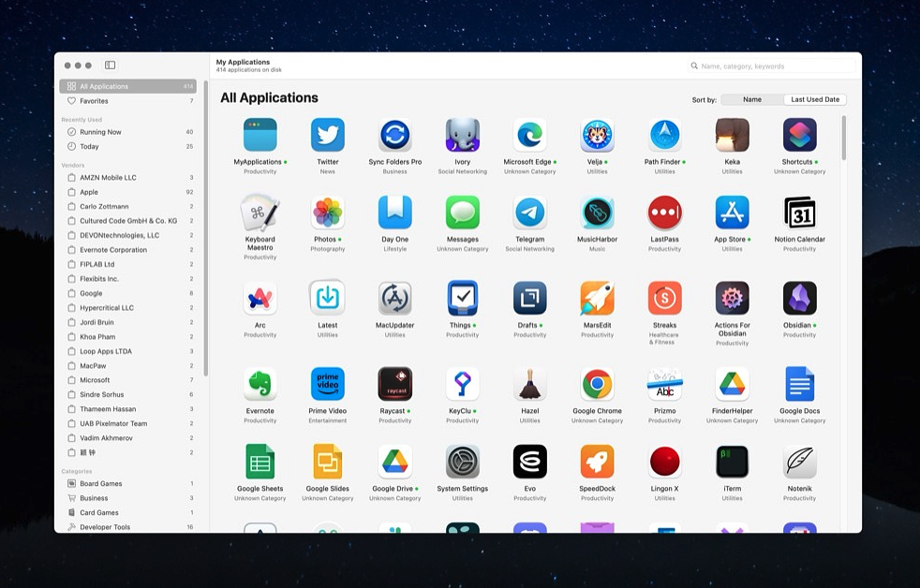Sort applications by Name
The height and width of the screenshot is (588, 920).
pos(752,99)
